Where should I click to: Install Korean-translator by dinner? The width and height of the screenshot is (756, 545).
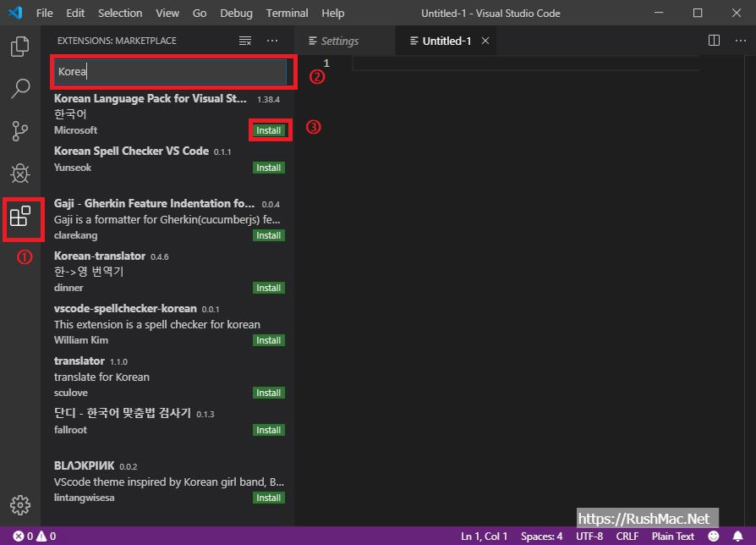(269, 288)
